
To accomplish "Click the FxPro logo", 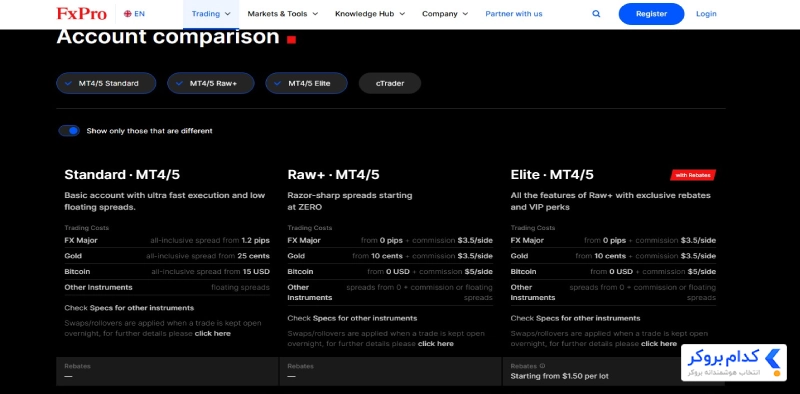I will pos(82,14).
